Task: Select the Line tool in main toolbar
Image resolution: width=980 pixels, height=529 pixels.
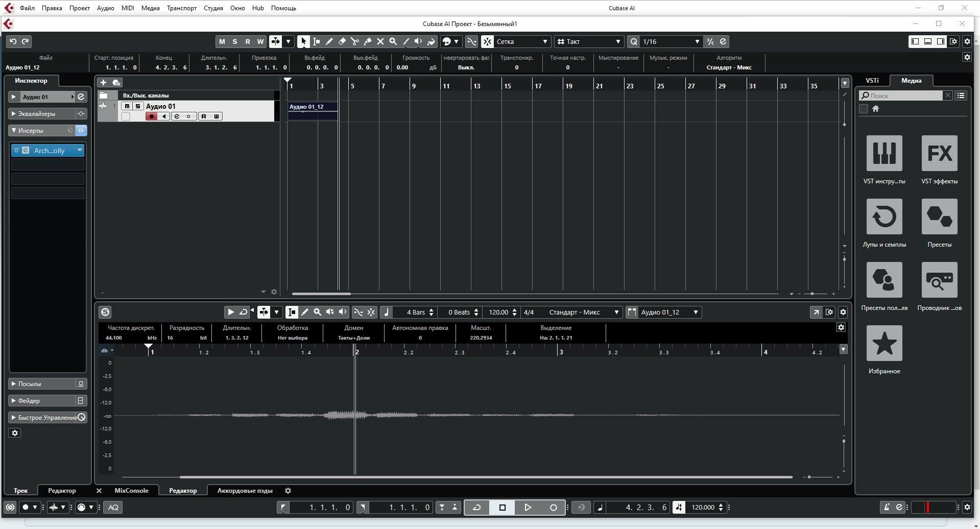Action: [x=405, y=41]
